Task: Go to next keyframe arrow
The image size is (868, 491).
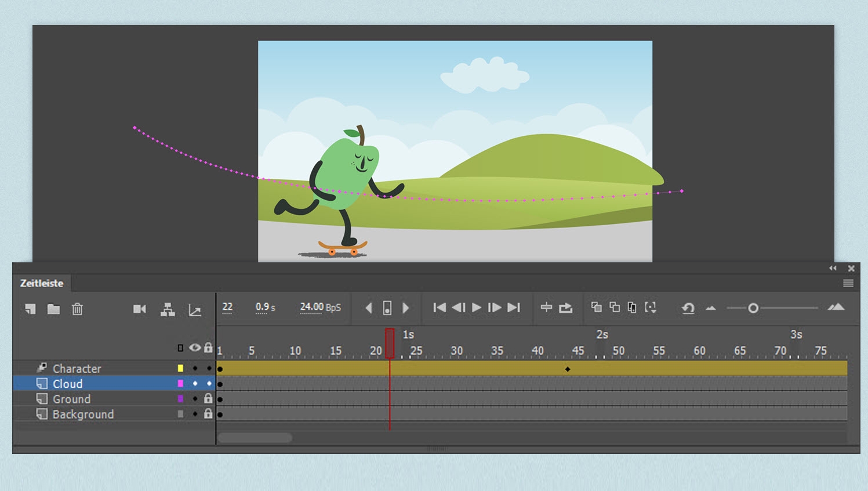Action: click(406, 308)
